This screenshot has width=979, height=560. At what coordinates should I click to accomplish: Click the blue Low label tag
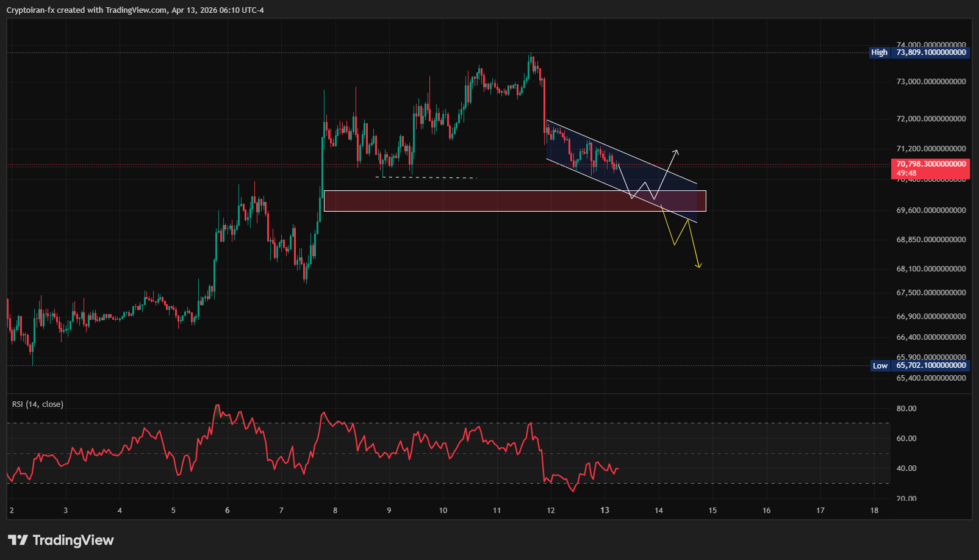pyautogui.click(x=880, y=365)
